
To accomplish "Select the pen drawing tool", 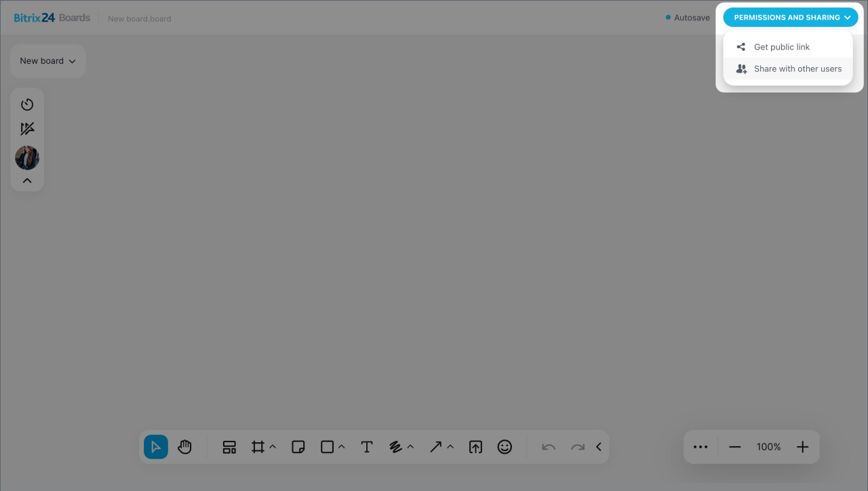I will (x=396, y=447).
